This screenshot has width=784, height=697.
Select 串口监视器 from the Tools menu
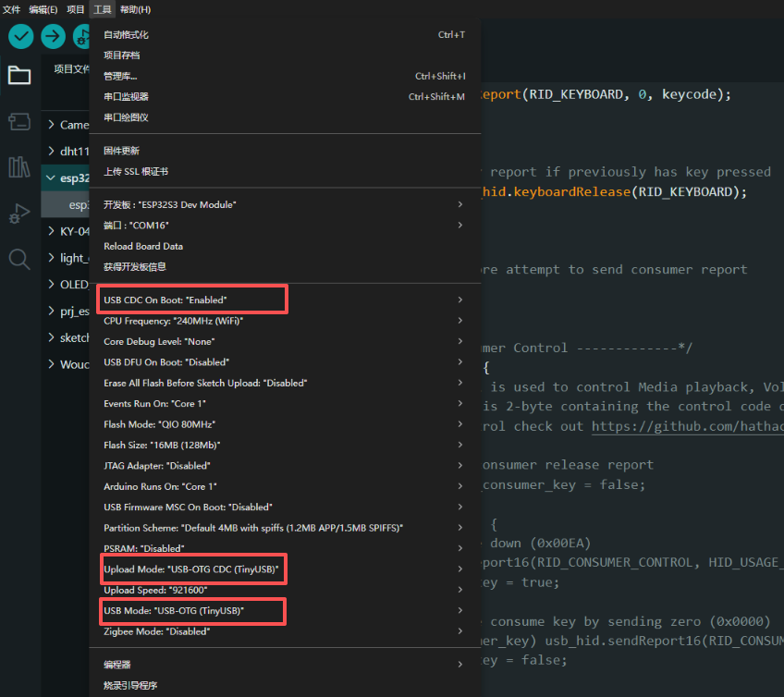tap(126, 97)
